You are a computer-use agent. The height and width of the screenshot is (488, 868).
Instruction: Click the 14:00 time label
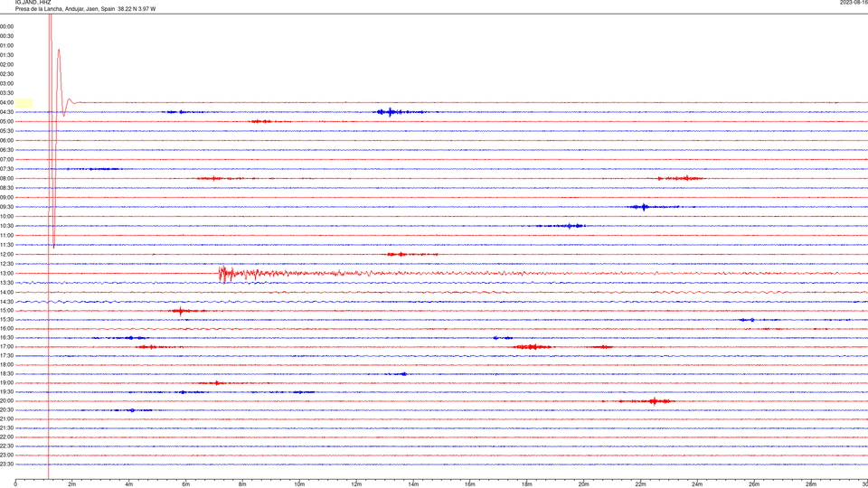(x=6, y=293)
